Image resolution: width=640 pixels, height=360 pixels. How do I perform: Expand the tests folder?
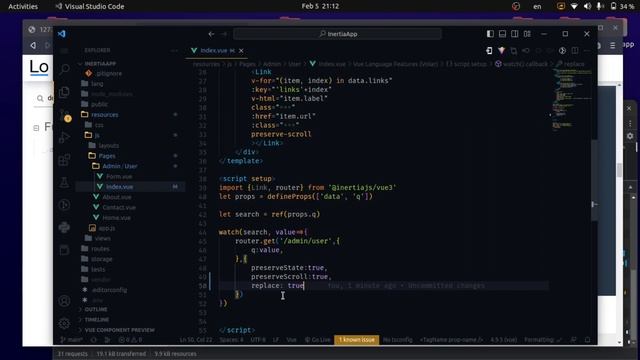(98, 269)
